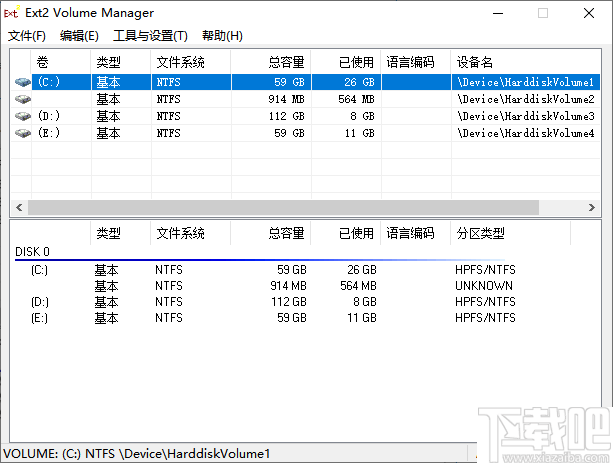Select (D:) partition under DISK 0
The width and height of the screenshot is (613, 463).
40,302
